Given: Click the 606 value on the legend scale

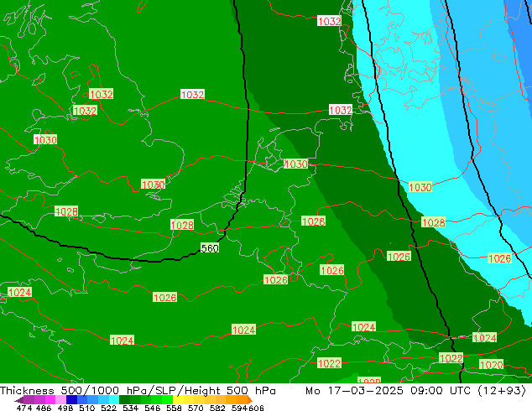Looking at the screenshot, I should pos(256,408).
